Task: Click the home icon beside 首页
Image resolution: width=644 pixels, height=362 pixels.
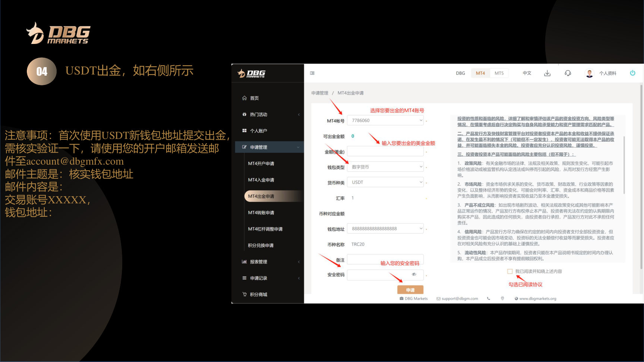Action: tap(244, 98)
